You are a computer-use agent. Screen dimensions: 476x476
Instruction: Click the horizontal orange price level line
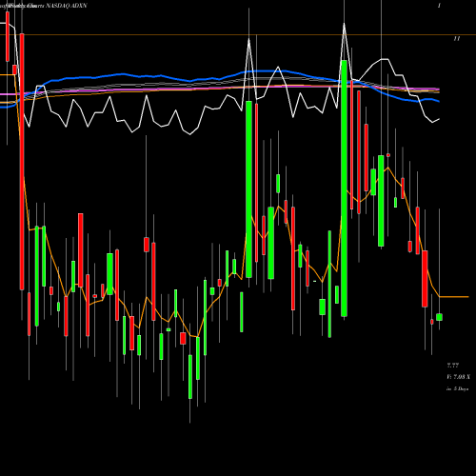pyautogui.click(x=238, y=34)
